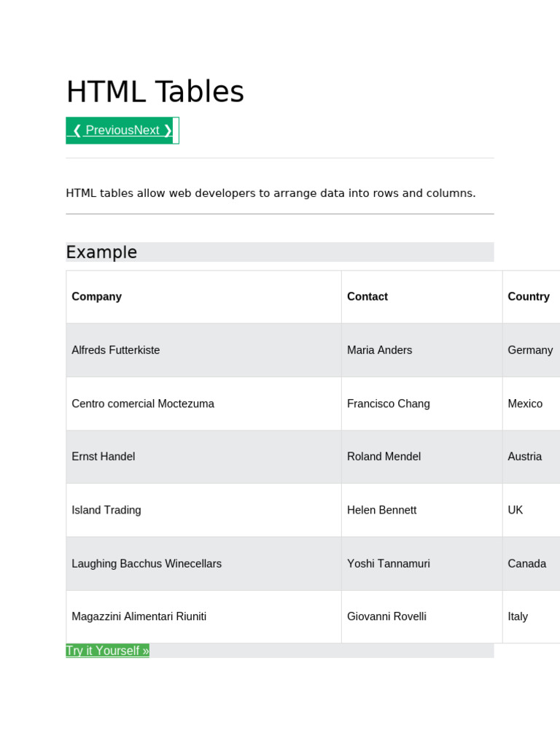Viewport: 560px width, 747px height.
Task: Go to the Next page link
Action: click(153, 131)
